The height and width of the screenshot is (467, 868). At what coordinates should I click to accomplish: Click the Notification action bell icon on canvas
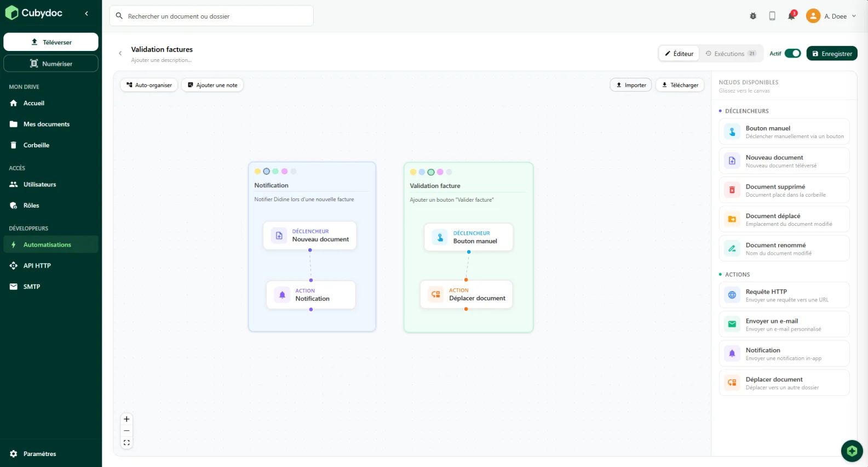[282, 295]
